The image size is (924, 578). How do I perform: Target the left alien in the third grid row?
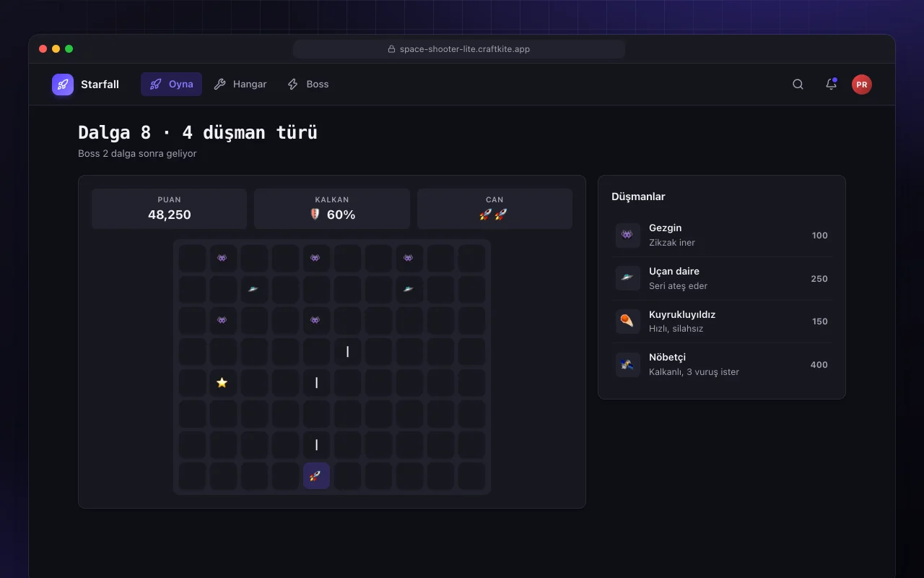pos(222,320)
